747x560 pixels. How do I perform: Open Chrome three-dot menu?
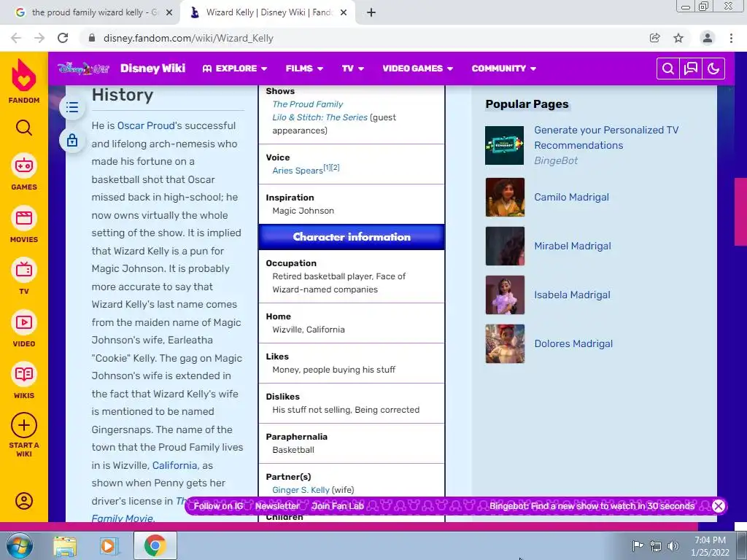(x=731, y=38)
